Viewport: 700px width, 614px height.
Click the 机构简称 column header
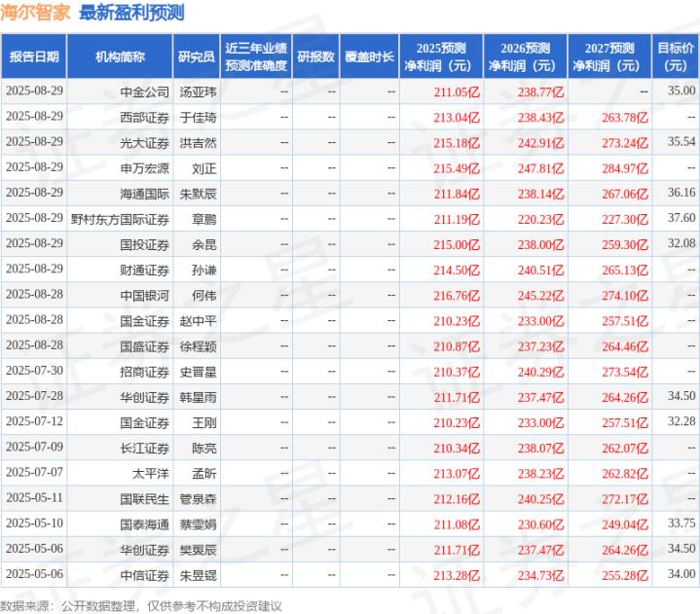pos(120,56)
